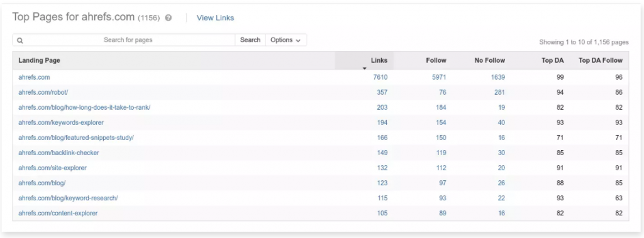Click the Top DA value 94
644x238 pixels.
click(560, 92)
